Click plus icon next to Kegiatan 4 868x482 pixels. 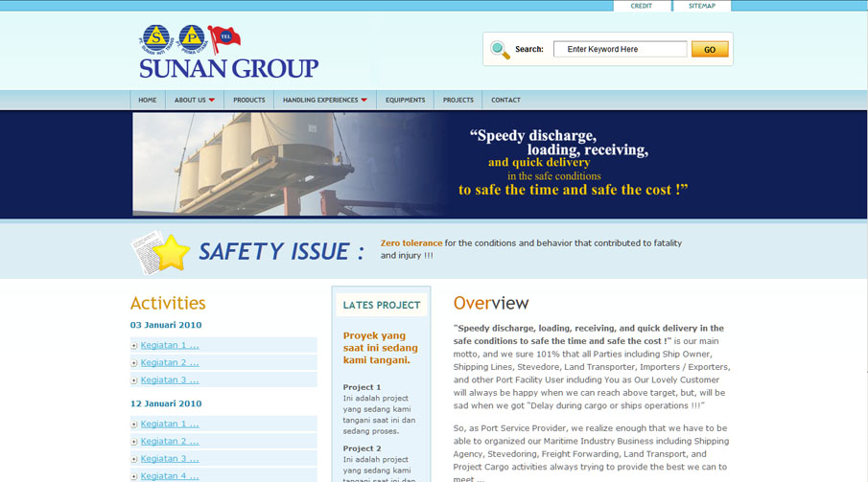coord(134,476)
